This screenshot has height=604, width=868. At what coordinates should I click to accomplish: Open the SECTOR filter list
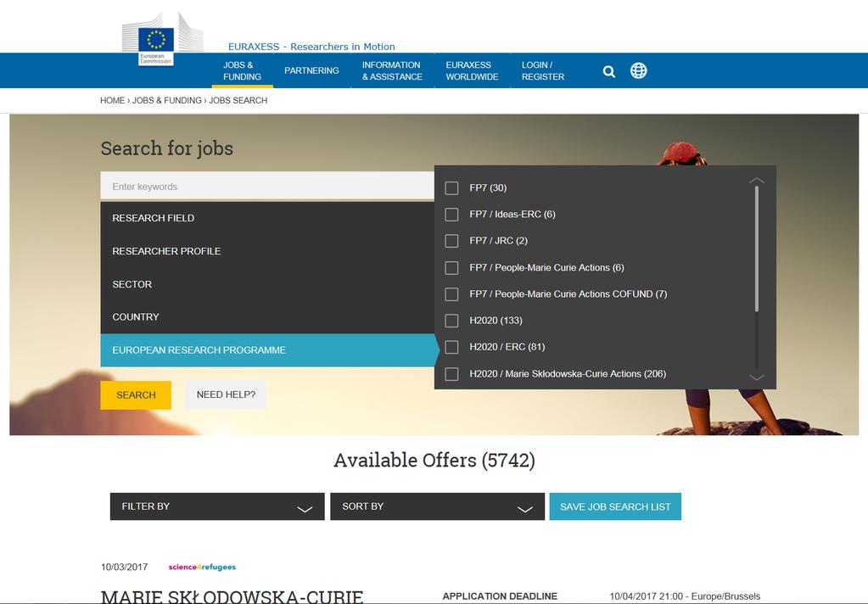(267, 284)
